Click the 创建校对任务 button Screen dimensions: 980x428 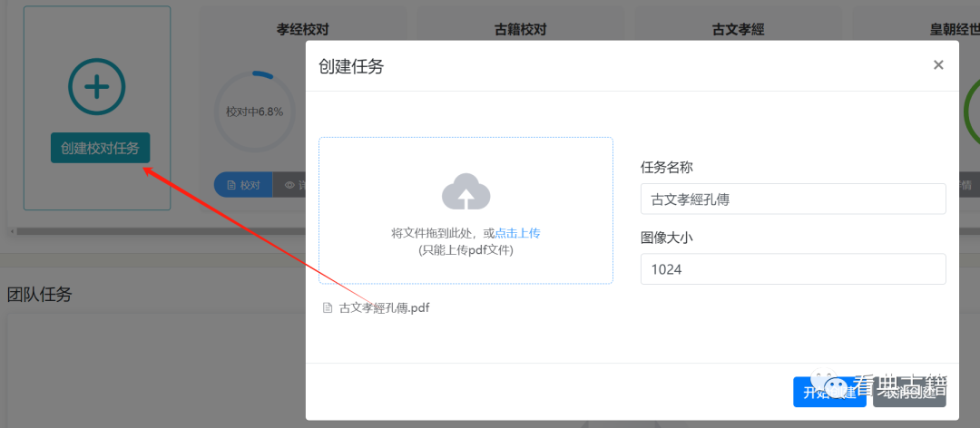(x=100, y=148)
